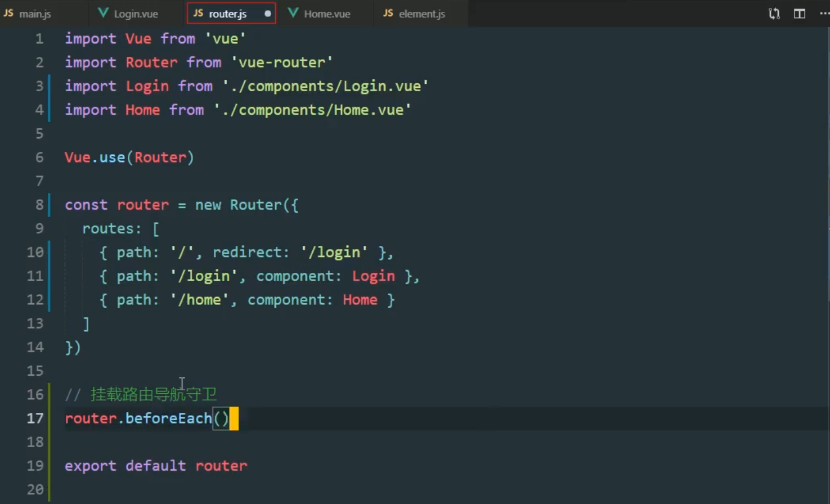The width and height of the screenshot is (830, 504).
Task: Click the 'export' keyword on line 19
Action: [91, 466]
